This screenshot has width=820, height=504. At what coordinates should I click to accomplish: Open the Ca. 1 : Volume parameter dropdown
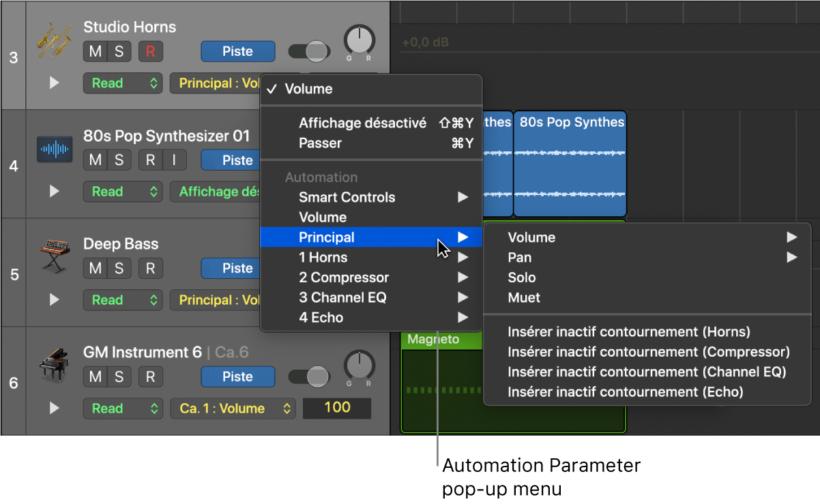click(x=233, y=409)
